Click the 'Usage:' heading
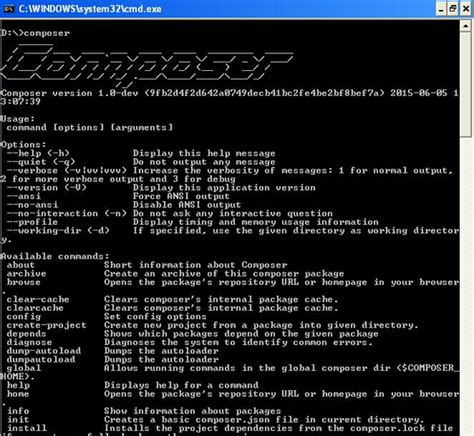The height and width of the screenshot is (436, 474). pyautogui.click(x=17, y=119)
